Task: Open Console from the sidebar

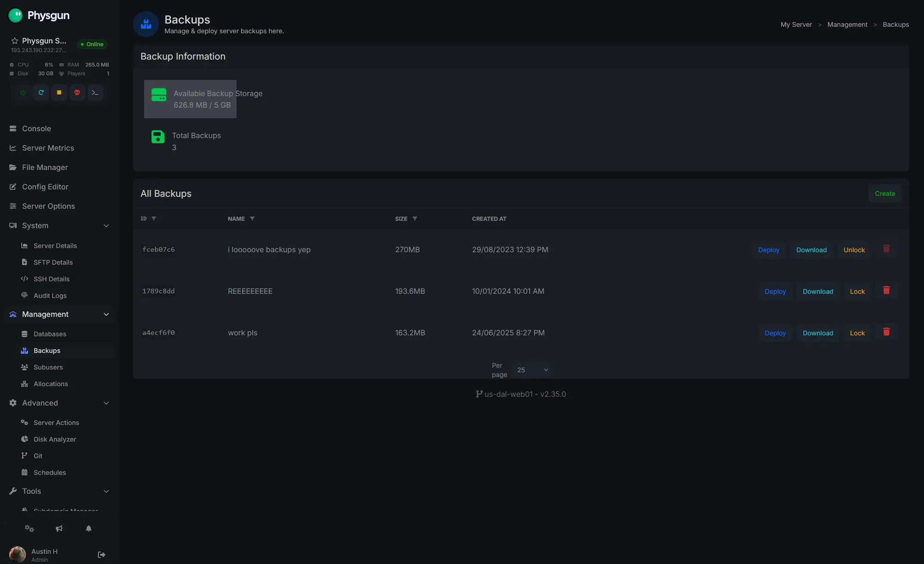Action: click(59, 128)
